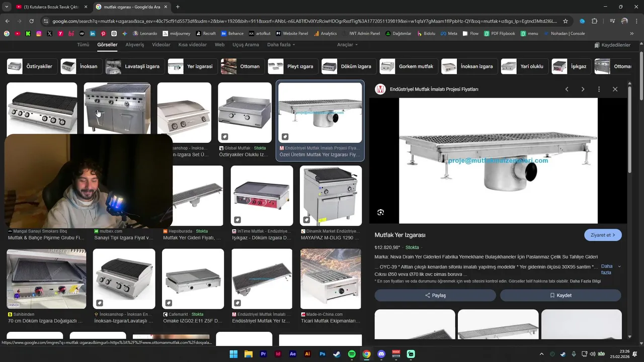Show previous image in preview panel

(567, 89)
